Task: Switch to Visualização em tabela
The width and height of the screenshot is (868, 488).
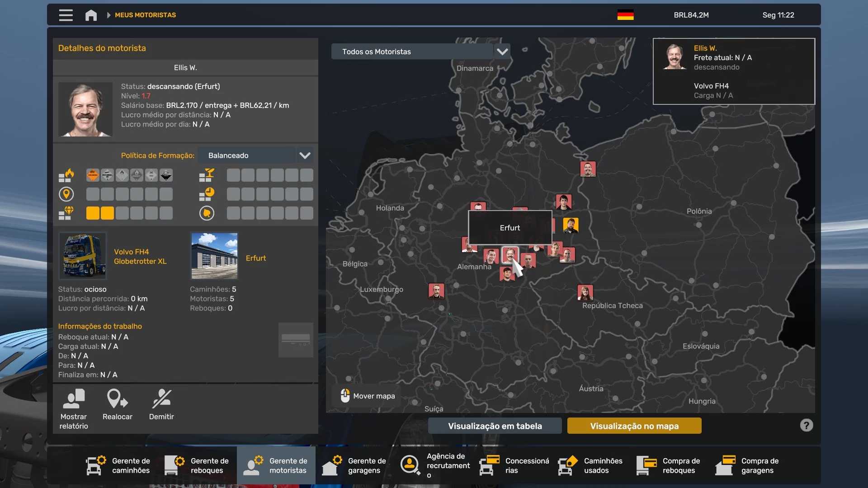Action: point(495,426)
